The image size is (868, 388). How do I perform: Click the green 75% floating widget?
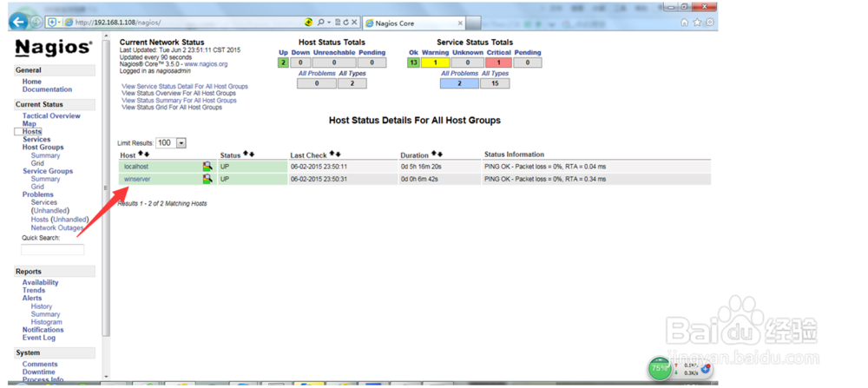click(660, 368)
